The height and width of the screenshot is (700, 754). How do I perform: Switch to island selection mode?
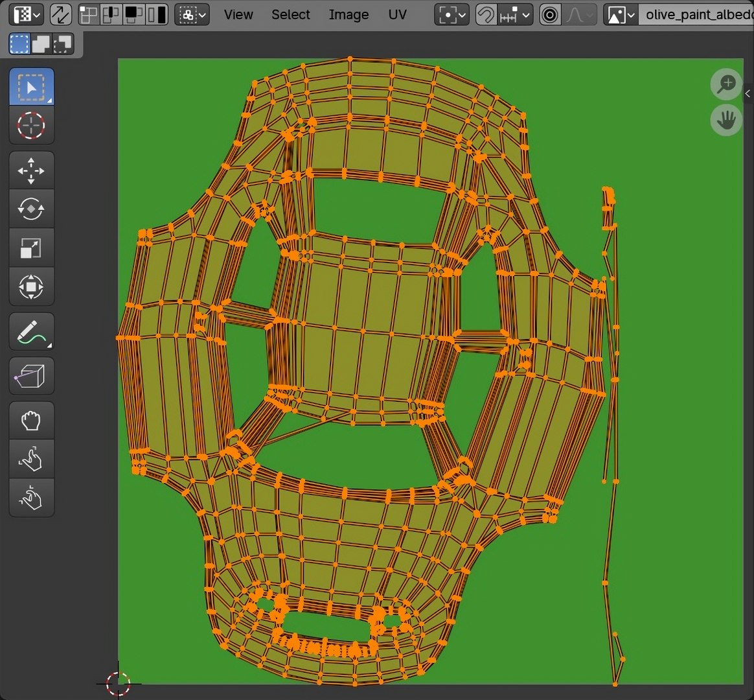(x=157, y=15)
